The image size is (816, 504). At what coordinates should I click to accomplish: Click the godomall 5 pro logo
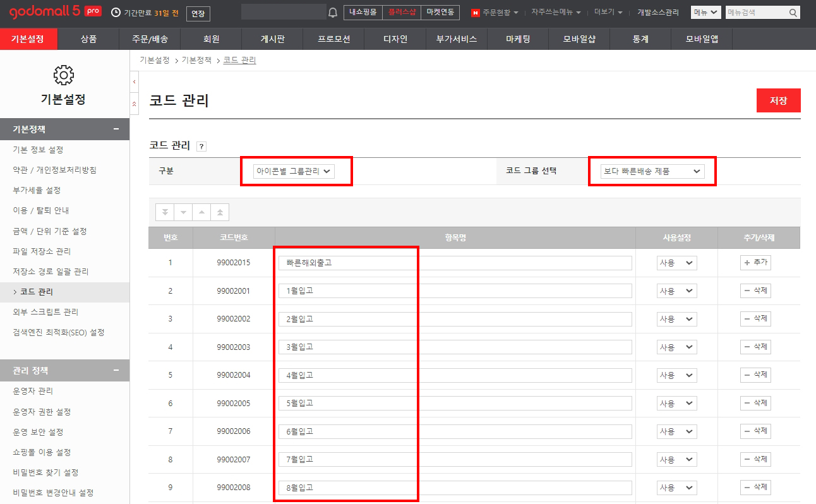[56, 12]
